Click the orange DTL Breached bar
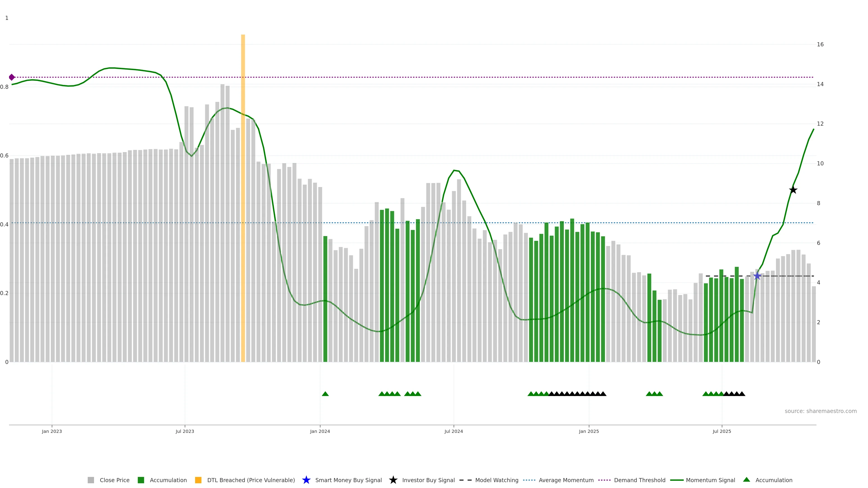 (243, 198)
